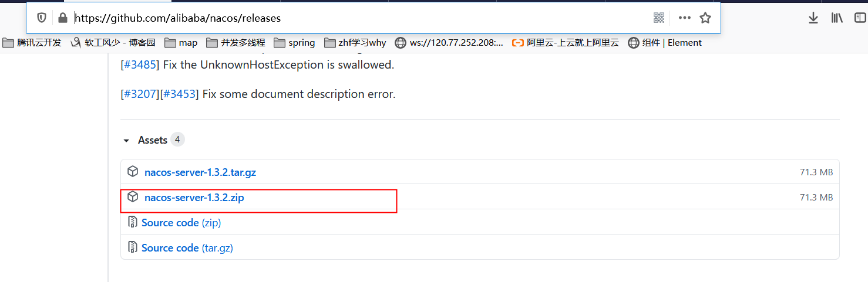Collapse the Assets section triangle
The width and height of the screenshot is (868, 282).
coord(126,141)
